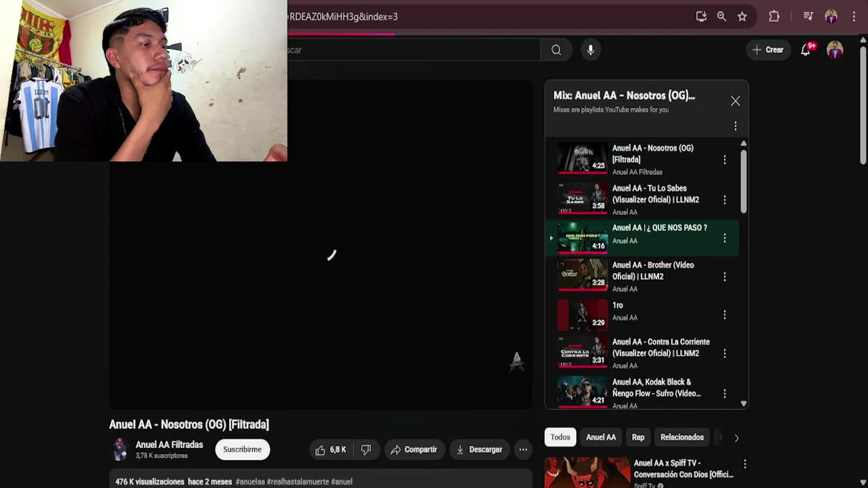
Task: Start voice search with microphone icon
Action: [591, 50]
